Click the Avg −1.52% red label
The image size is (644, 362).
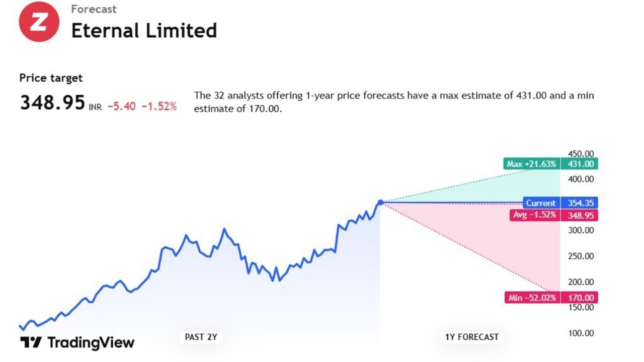click(x=534, y=215)
